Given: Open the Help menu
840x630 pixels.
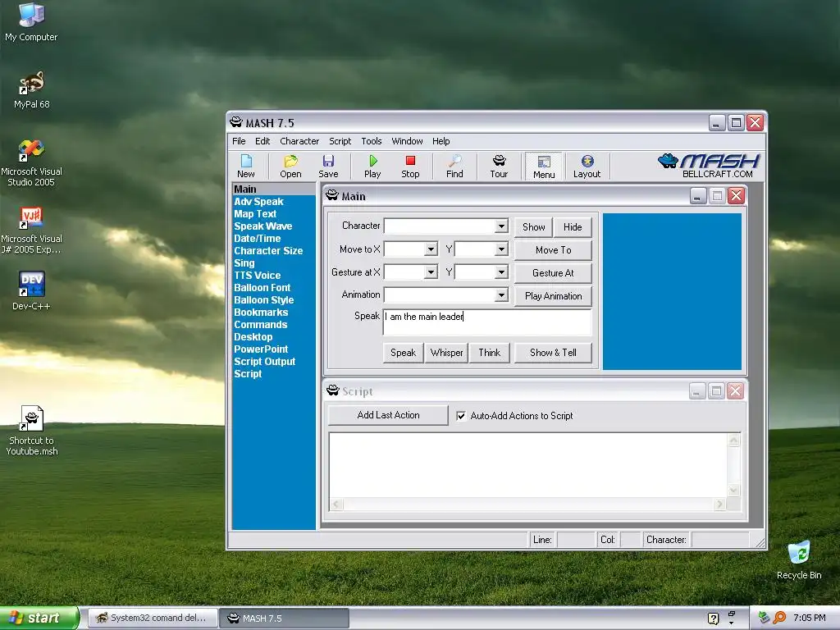Looking at the screenshot, I should click(x=441, y=141).
